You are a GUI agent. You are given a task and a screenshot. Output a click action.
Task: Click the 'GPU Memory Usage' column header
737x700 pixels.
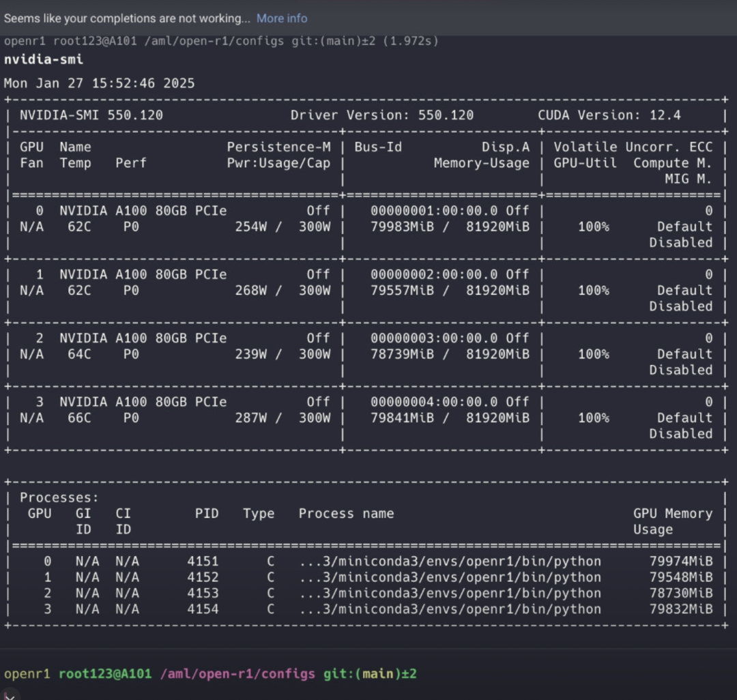673,521
